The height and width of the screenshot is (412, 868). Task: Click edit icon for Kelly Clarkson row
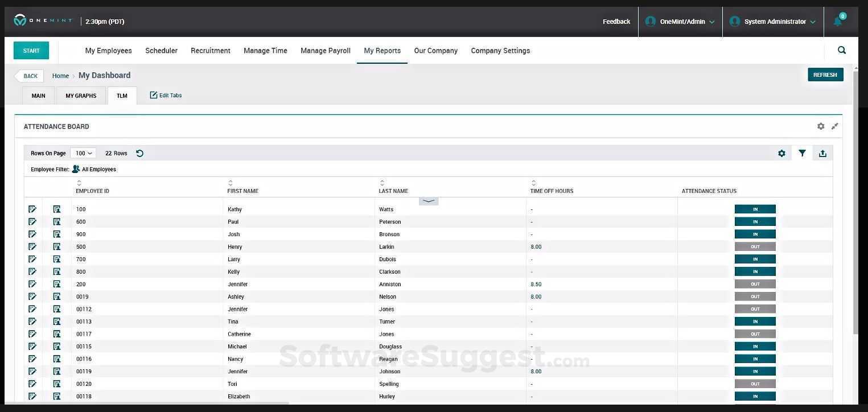pyautogui.click(x=32, y=272)
